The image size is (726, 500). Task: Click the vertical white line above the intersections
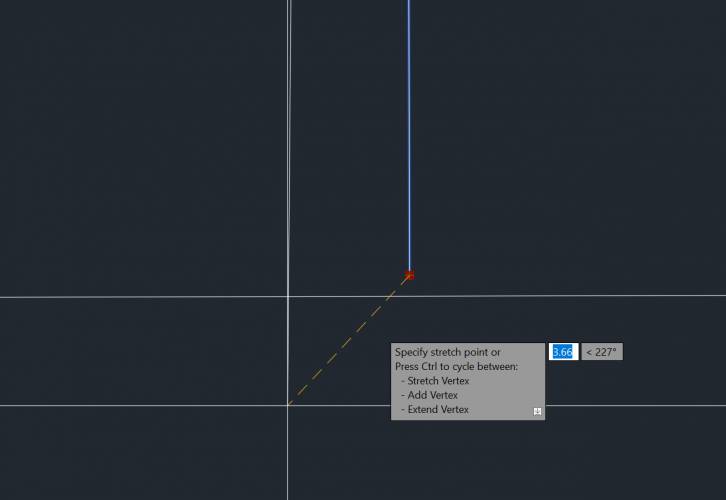pos(289,150)
